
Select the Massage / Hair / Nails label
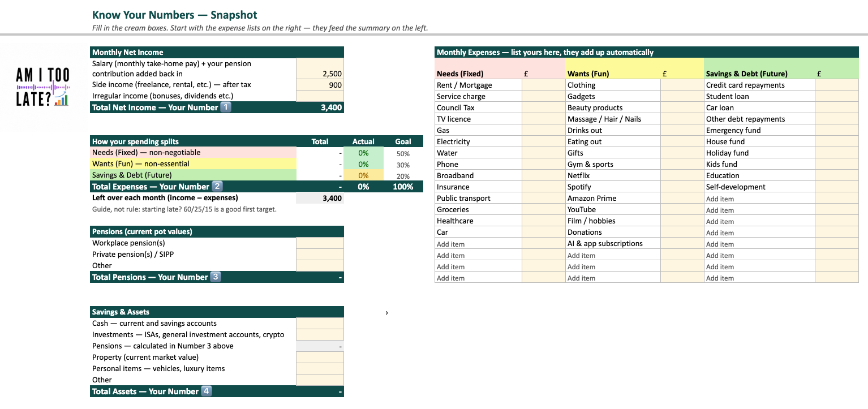coord(613,119)
